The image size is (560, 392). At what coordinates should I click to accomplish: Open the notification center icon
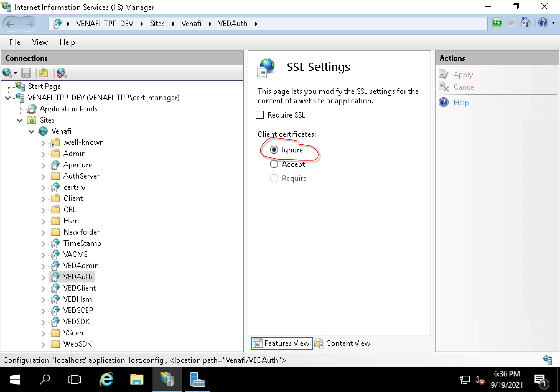coord(541,380)
